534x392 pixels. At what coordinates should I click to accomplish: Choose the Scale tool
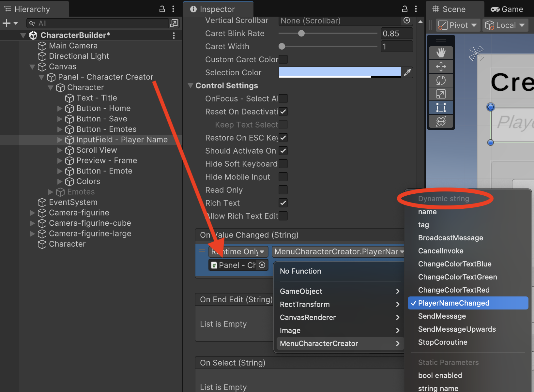pyautogui.click(x=441, y=94)
